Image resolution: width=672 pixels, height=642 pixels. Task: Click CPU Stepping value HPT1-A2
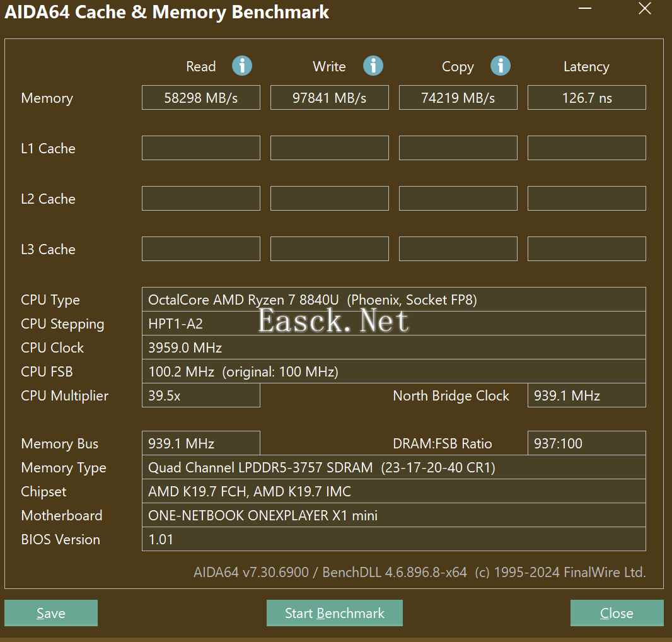394,324
